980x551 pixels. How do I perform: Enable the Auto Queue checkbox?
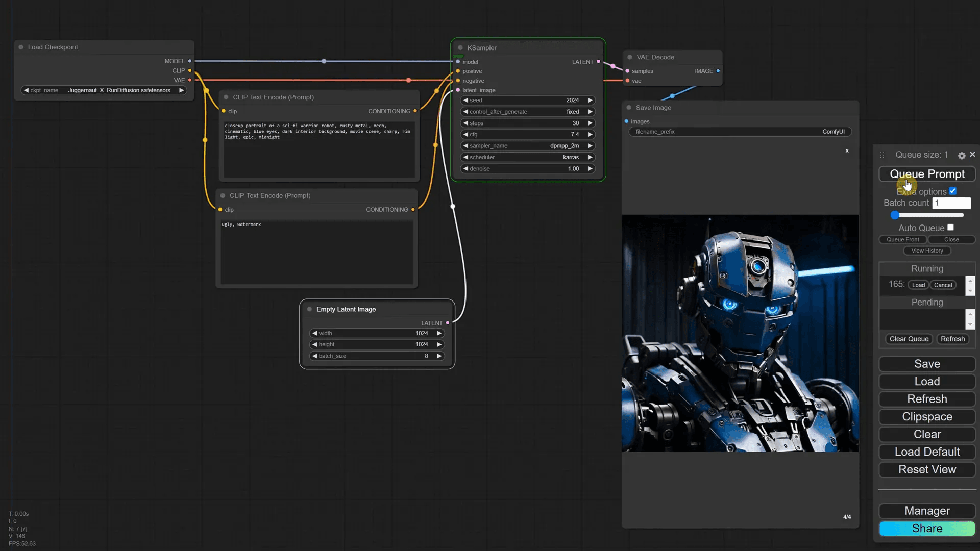(x=950, y=228)
